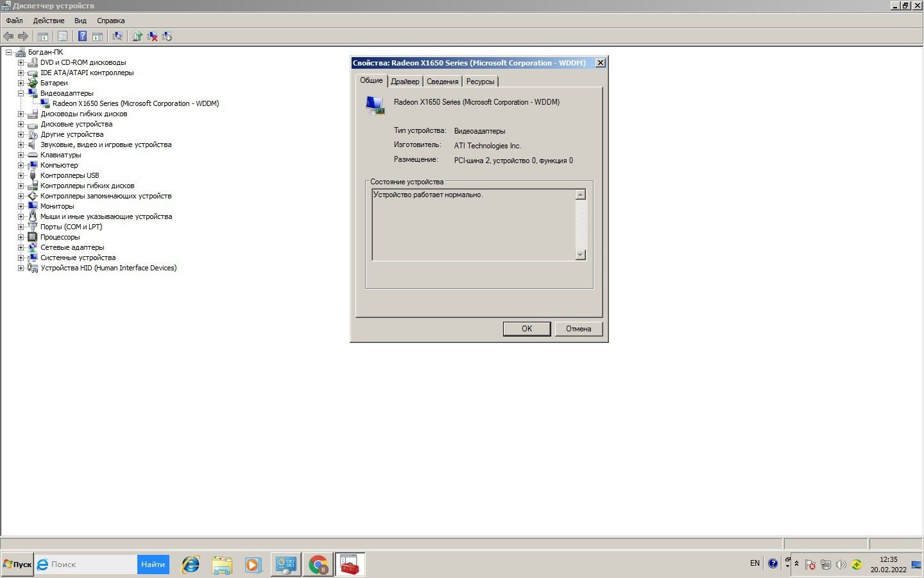Image resolution: width=924 pixels, height=578 pixels.
Task: Open the media player taskbar icon
Action: point(253,565)
